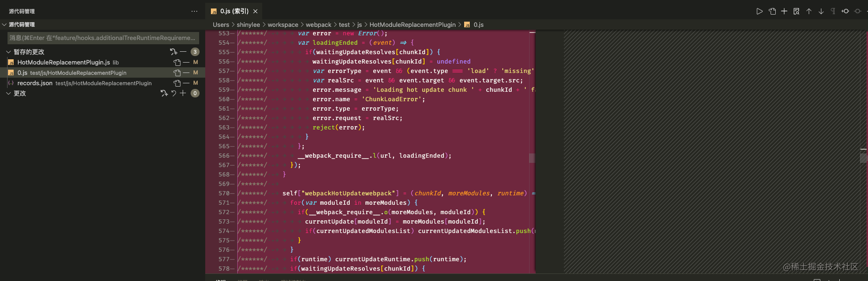This screenshot has width=868, height=281.
Task: Click line number 560 in the gutter
Action: pos(224,99)
